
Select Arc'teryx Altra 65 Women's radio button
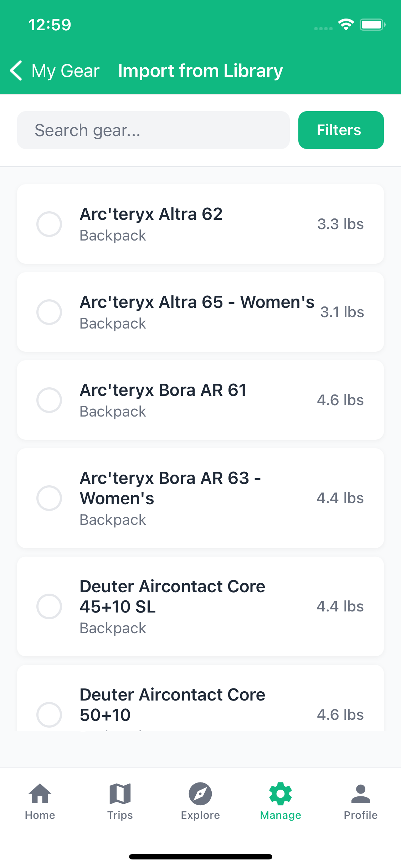(x=49, y=312)
